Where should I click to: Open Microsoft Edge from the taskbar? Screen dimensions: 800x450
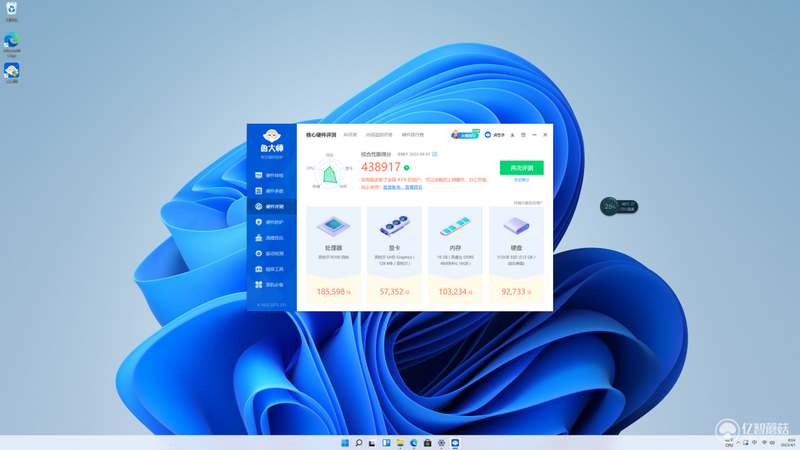click(x=414, y=443)
